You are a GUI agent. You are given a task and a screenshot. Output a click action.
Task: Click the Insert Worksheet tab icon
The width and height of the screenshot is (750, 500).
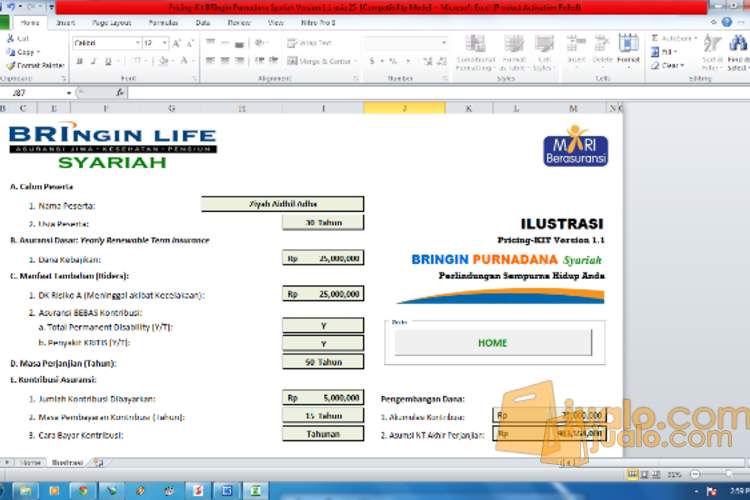tap(98, 463)
